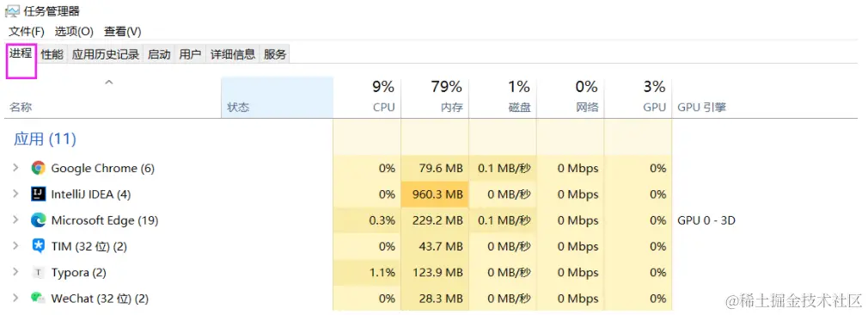Switch to the 性能 tab
868x315 pixels.
point(52,54)
